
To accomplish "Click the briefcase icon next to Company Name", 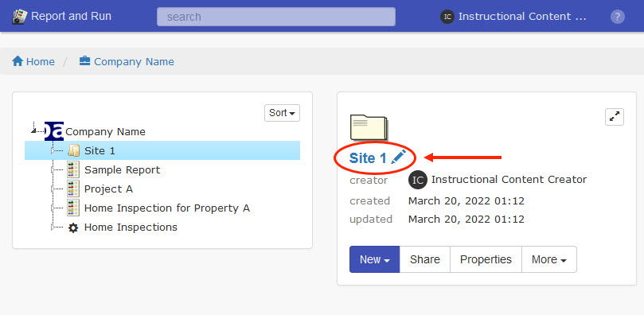I will click(x=84, y=61).
